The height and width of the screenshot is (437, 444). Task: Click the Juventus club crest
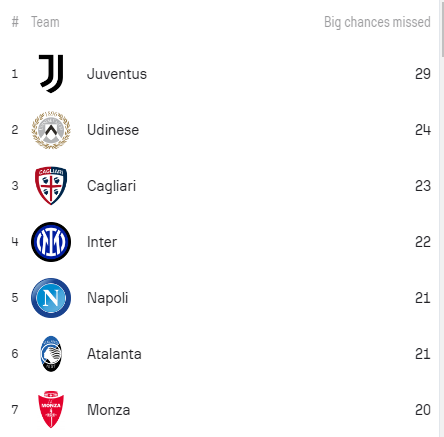tap(51, 74)
